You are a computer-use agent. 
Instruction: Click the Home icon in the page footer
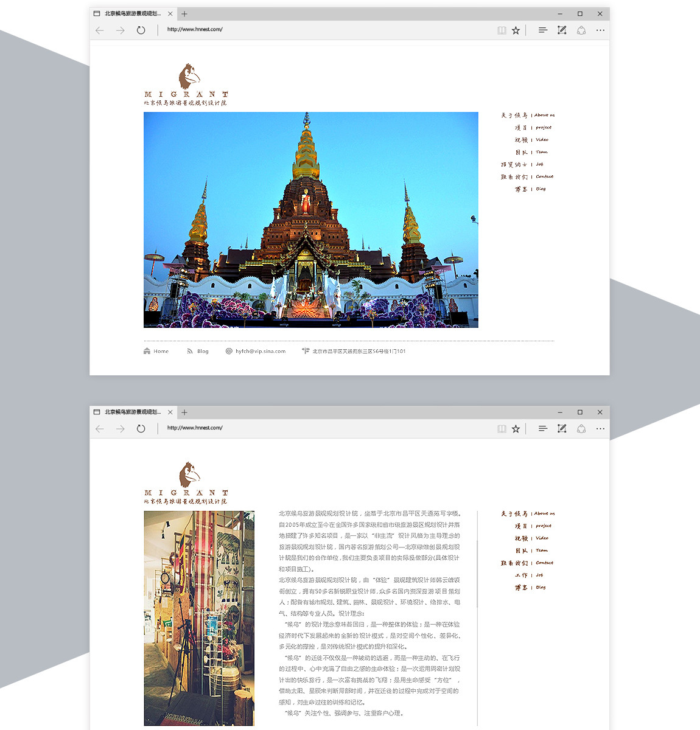click(147, 351)
